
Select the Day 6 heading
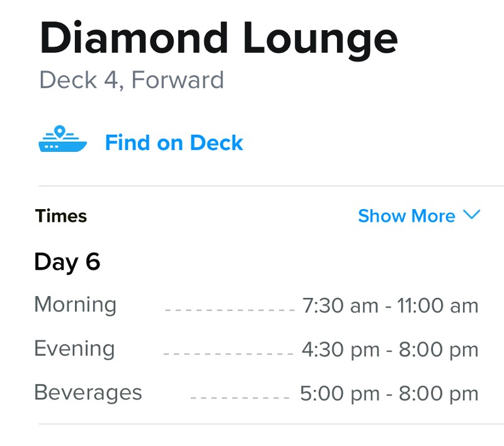pyautogui.click(x=67, y=261)
